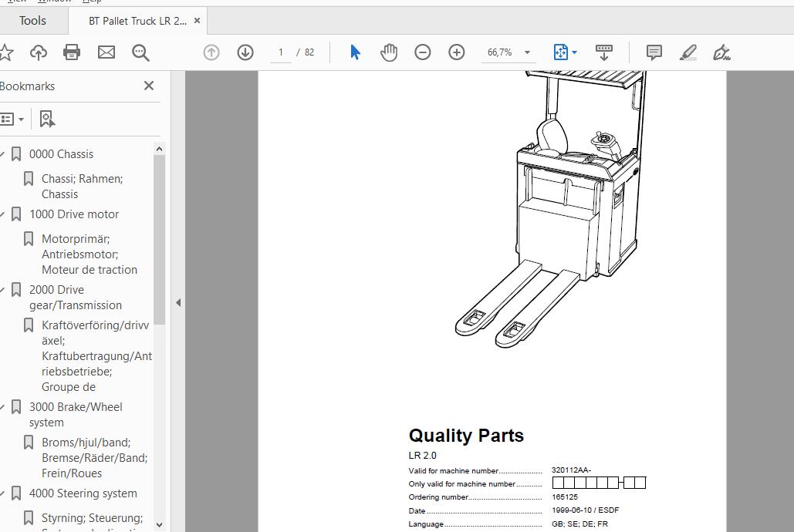Click the bookmark icon beside 1000 Drive motor

(16, 214)
